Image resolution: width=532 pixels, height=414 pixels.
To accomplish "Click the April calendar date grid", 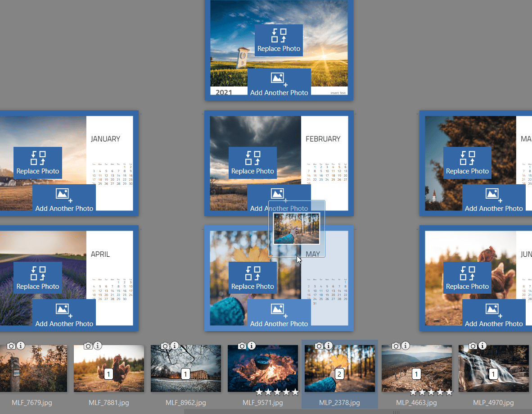I will click(113, 289).
